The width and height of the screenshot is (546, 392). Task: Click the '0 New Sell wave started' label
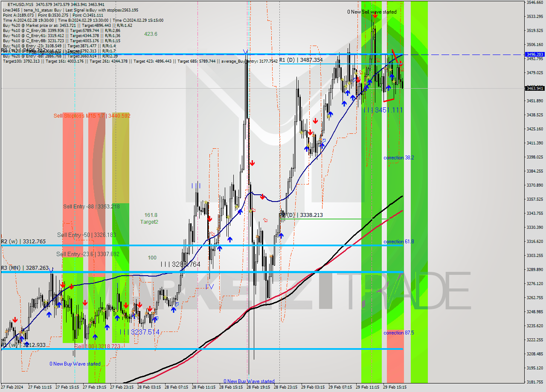tap(372, 12)
